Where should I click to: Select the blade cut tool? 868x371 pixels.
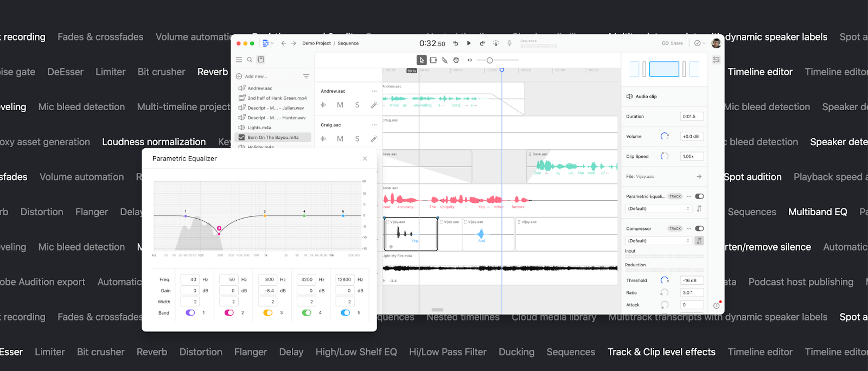[445, 60]
